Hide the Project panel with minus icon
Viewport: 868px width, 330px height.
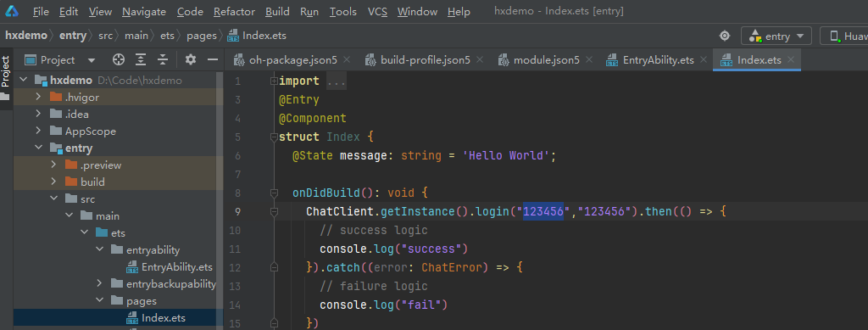[213, 59]
